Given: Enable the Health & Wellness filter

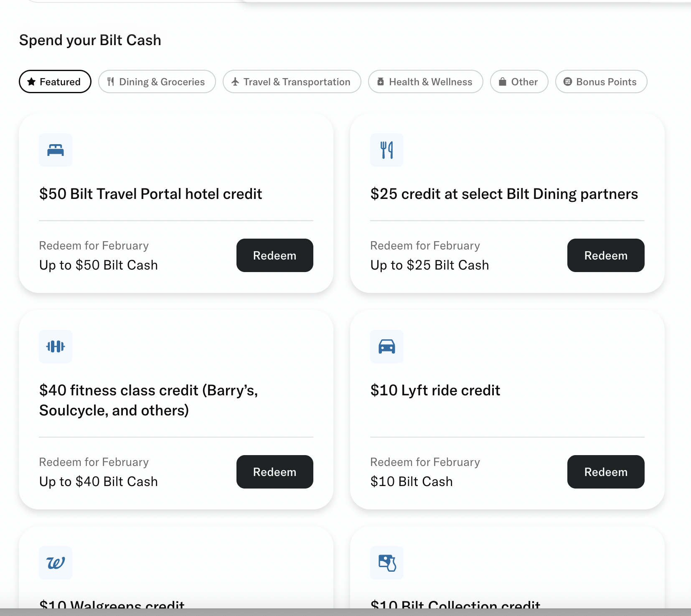Looking at the screenshot, I should pos(425,81).
